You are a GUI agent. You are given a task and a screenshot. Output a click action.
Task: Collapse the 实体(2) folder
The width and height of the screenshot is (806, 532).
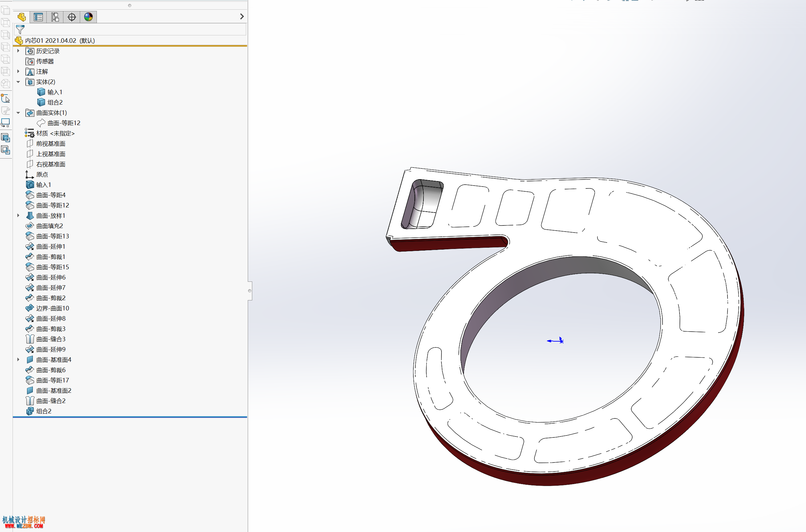tap(18, 82)
